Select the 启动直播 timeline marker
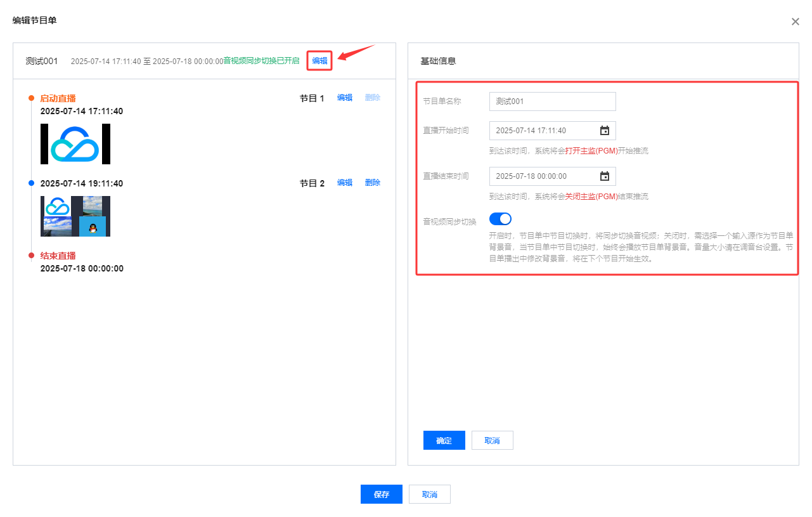This screenshot has height=517, width=812. 31,98
